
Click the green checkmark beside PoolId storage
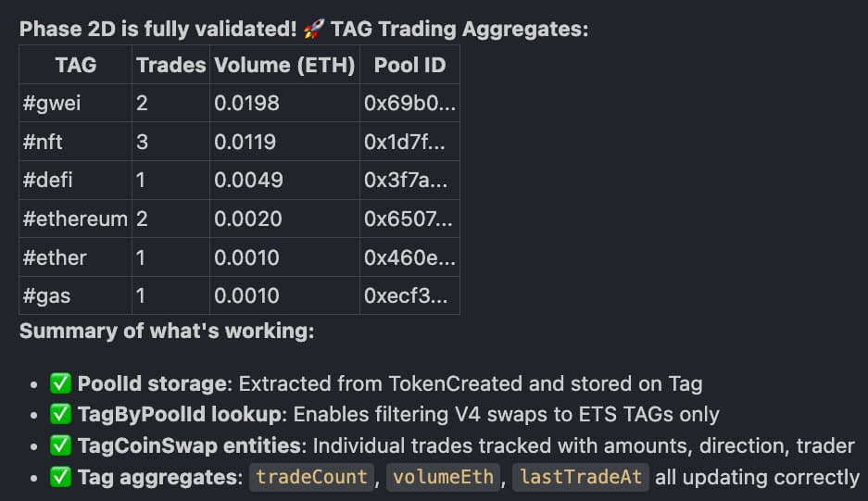[x=61, y=384]
